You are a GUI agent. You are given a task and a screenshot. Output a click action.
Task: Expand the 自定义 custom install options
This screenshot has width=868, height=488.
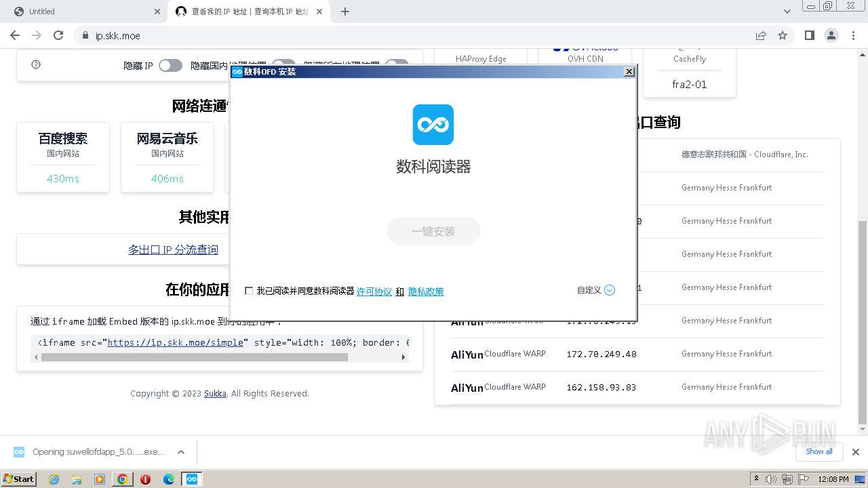[596, 290]
